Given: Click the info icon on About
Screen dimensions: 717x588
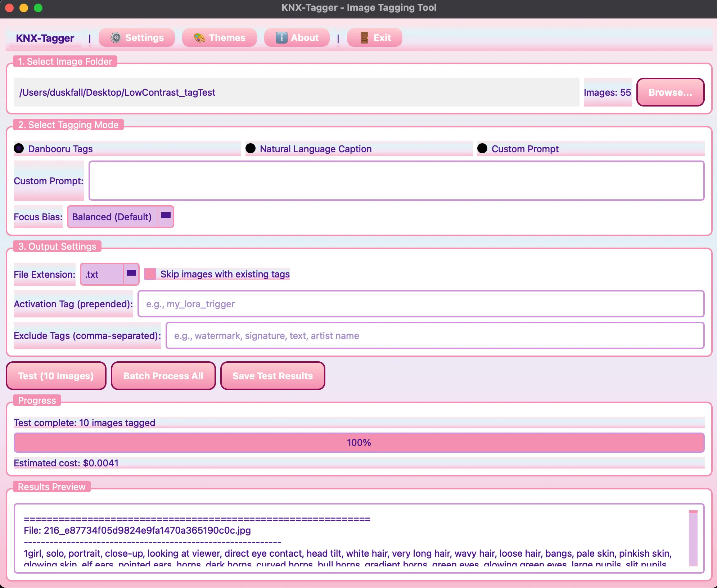Looking at the screenshot, I should click(x=281, y=38).
